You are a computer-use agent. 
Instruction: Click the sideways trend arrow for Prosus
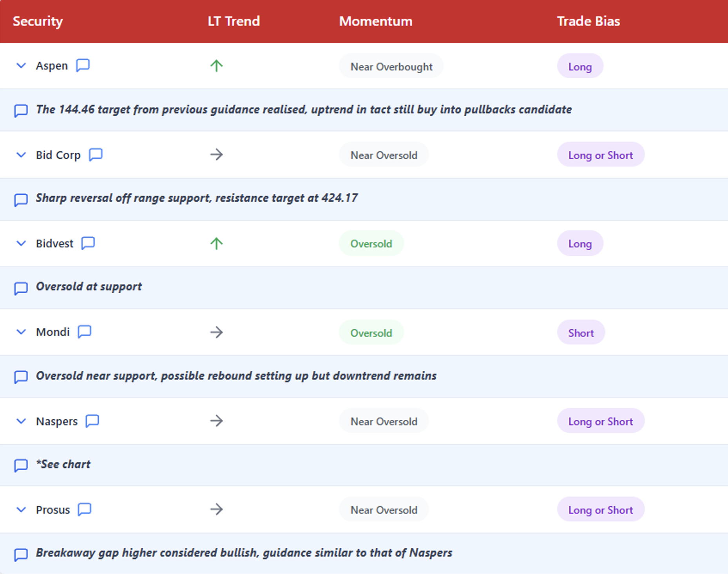pos(216,509)
